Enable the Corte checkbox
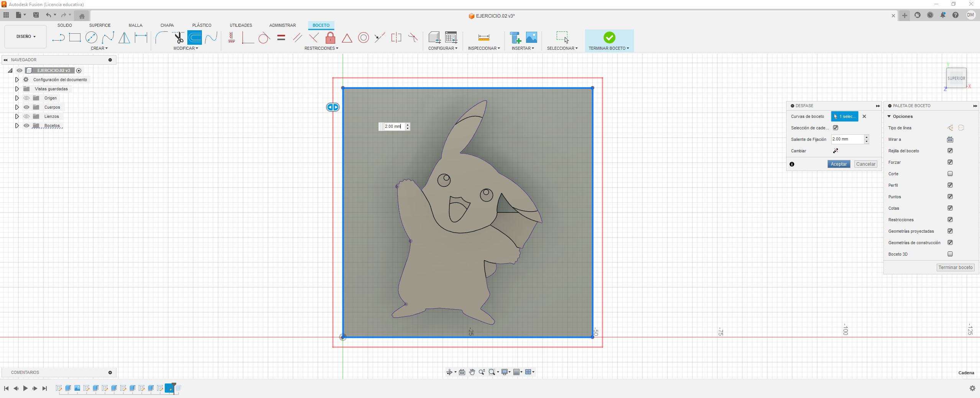The image size is (980, 398). (x=950, y=174)
